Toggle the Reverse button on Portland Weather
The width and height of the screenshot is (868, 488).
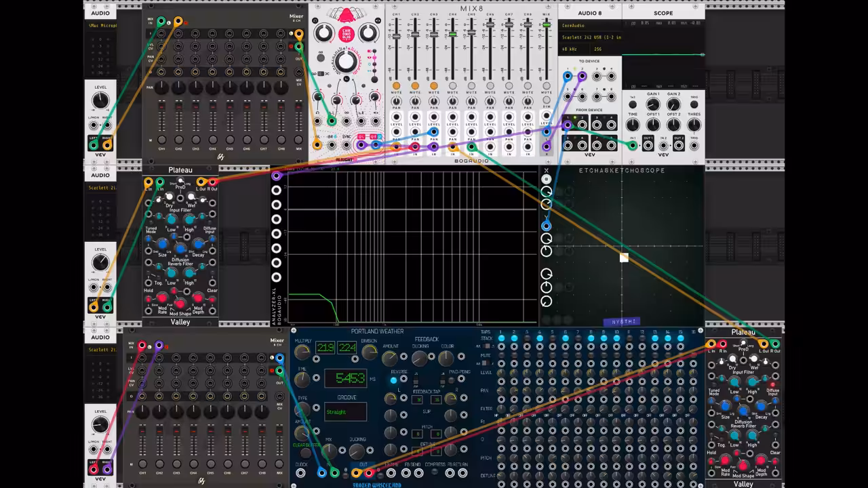pos(394,380)
